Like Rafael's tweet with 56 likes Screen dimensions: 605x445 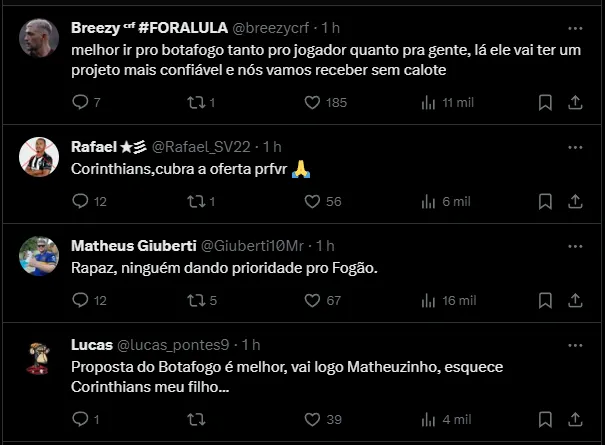tap(311, 201)
